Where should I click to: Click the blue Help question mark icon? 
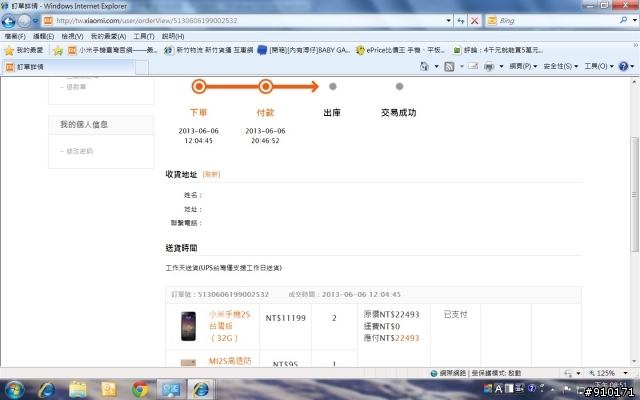tap(623, 67)
